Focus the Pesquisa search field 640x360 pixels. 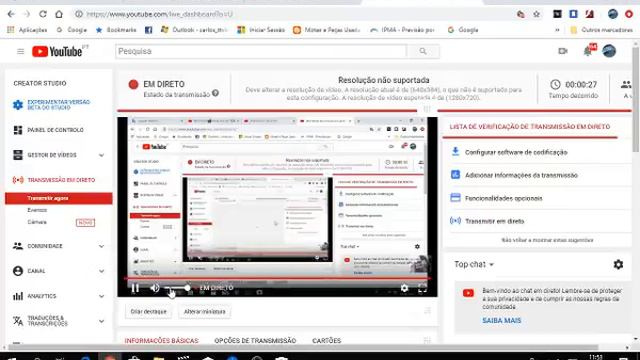(261, 51)
